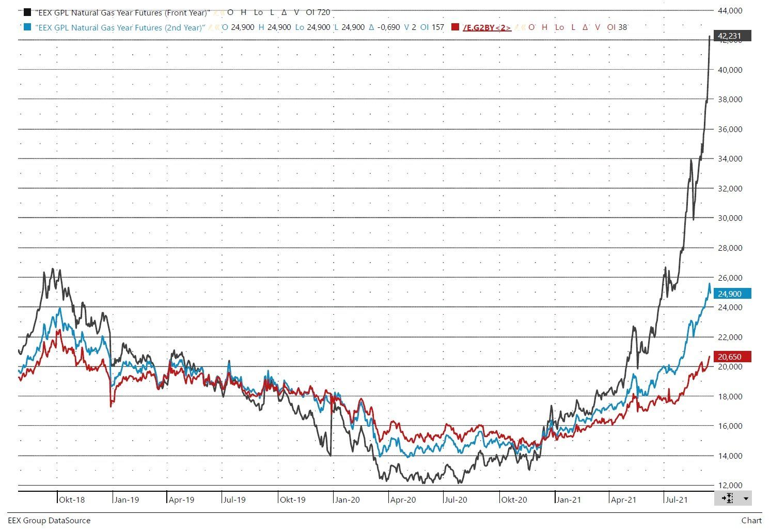Viewport: 770px width, 532px height.
Task: Click the Okt-18 time axis label
Action: pyautogui.click(x=72, y=500)
